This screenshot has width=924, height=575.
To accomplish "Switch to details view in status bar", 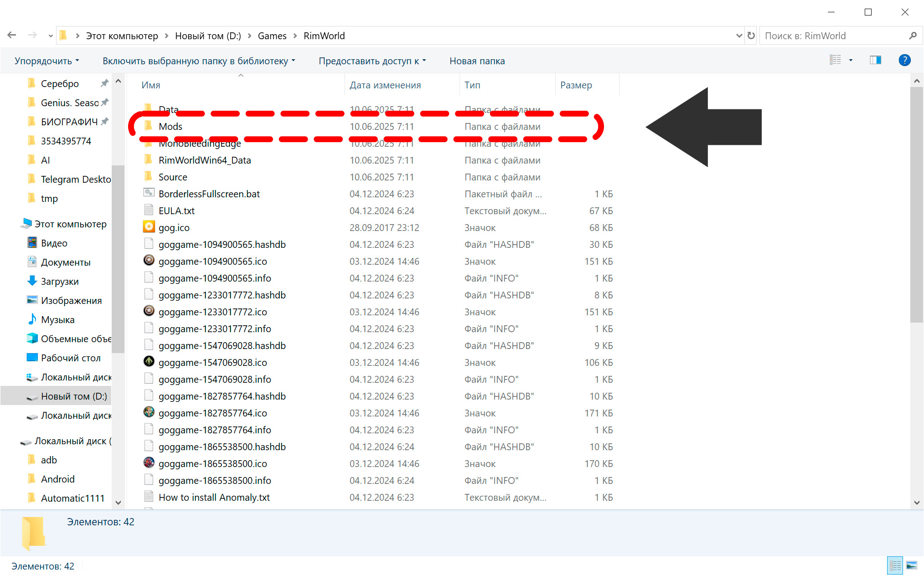I will (x=895, y=565).
